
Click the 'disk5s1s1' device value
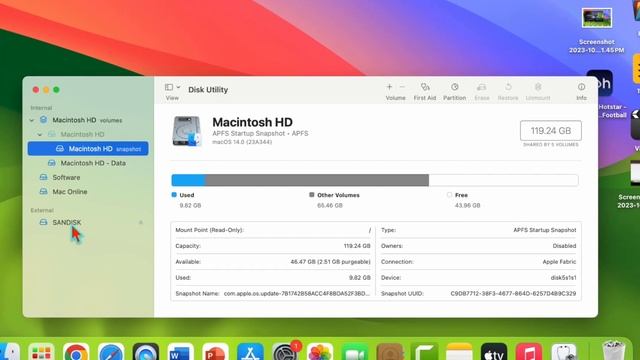click(563, 278)
